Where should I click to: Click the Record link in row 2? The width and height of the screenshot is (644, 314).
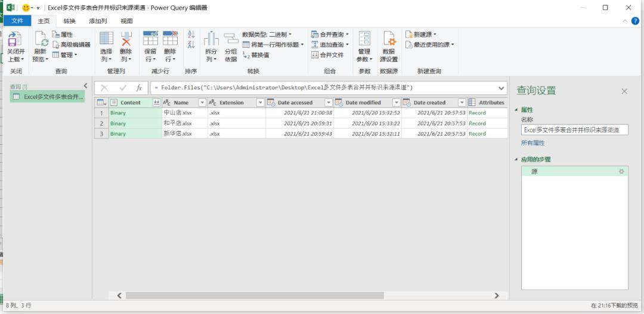tap(477, 123)
